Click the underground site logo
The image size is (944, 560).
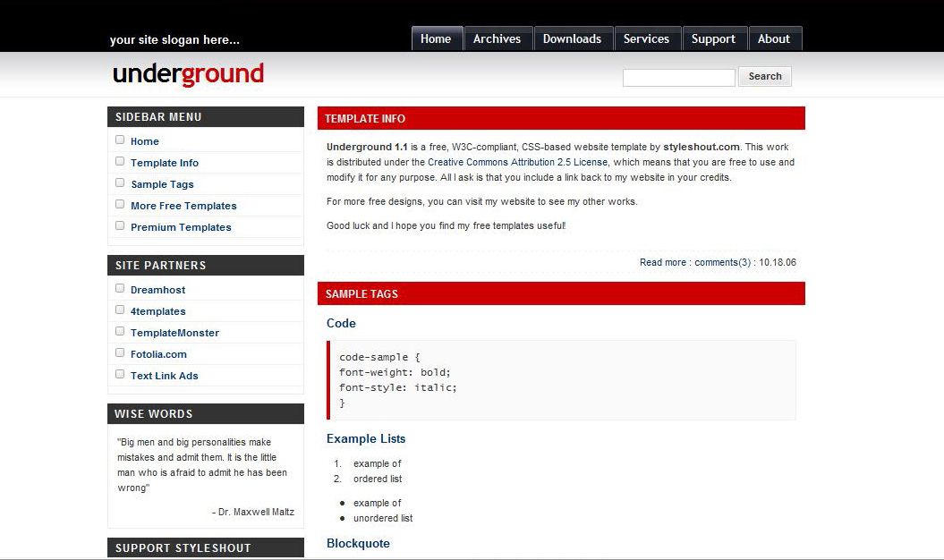coord(188,74)
